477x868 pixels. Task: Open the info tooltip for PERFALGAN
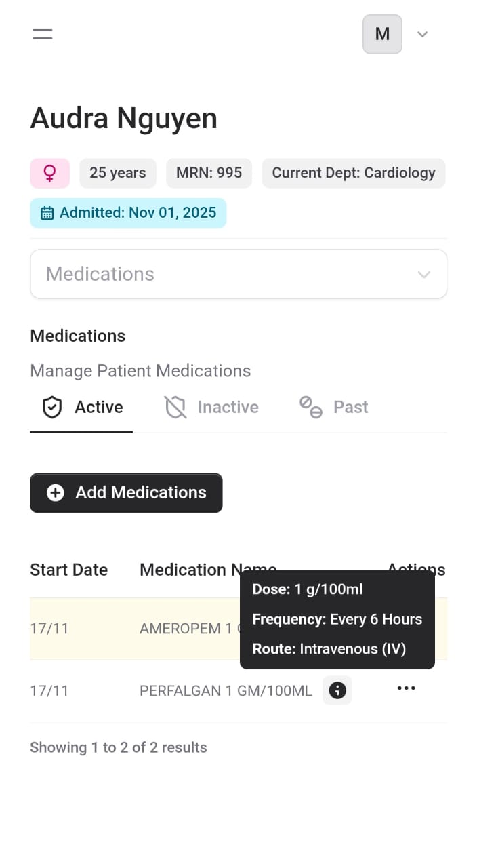point(337,690)
